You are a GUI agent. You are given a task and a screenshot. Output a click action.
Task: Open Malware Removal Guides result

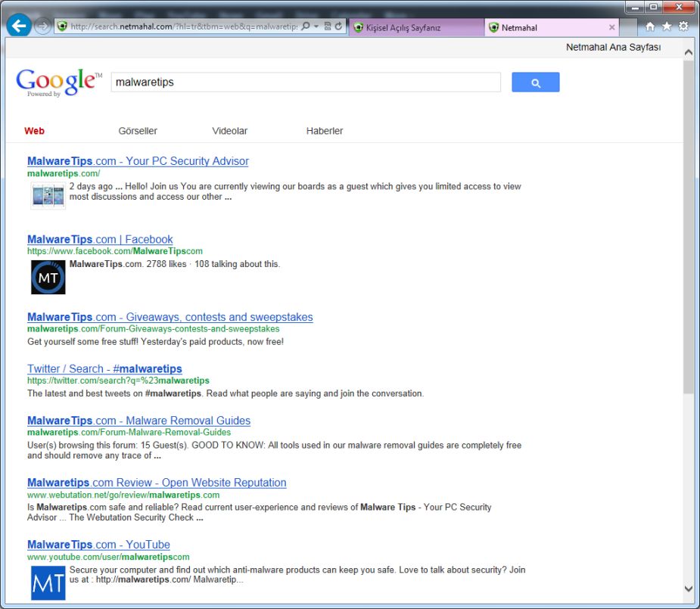click(138, 421)
